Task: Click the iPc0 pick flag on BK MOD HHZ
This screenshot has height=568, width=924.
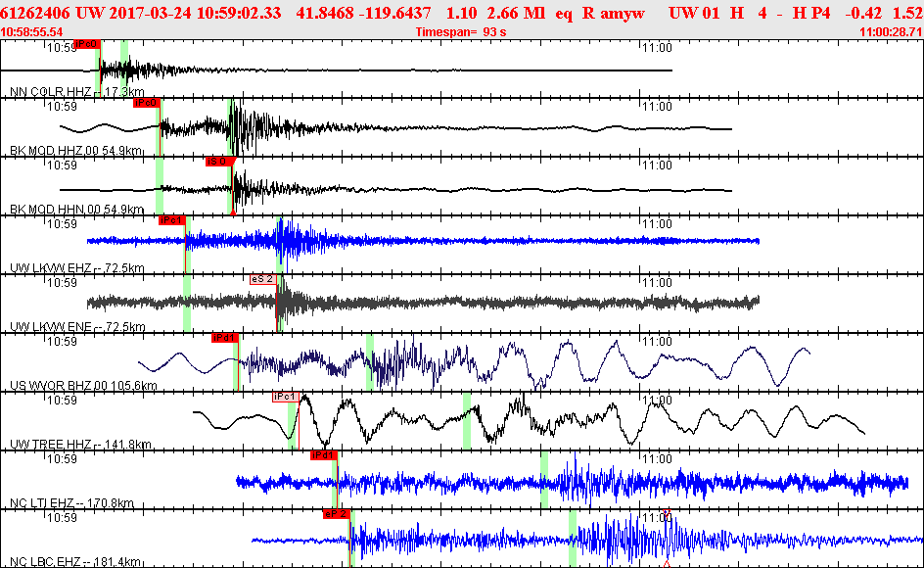Action: (146, 103)
